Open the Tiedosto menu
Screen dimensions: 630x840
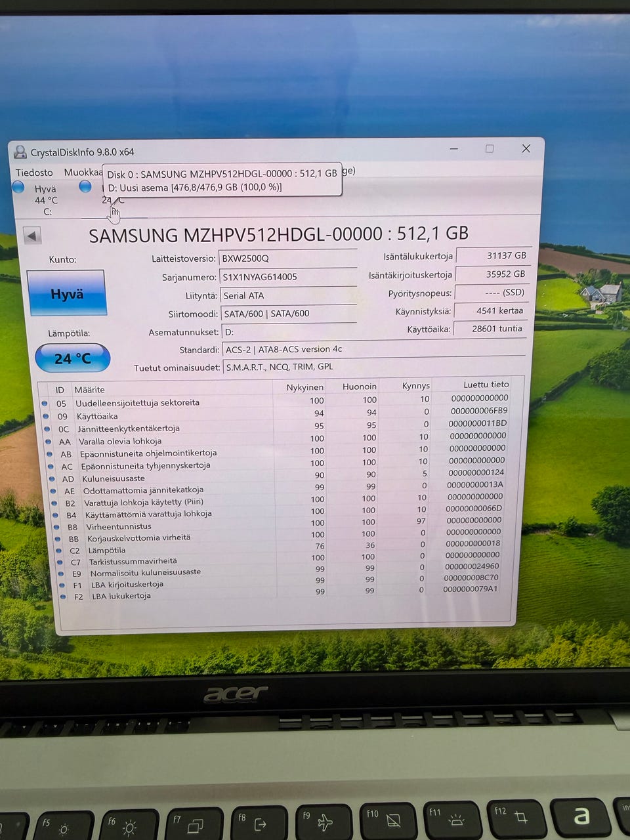pyautogui.click(x=34, y=173)
